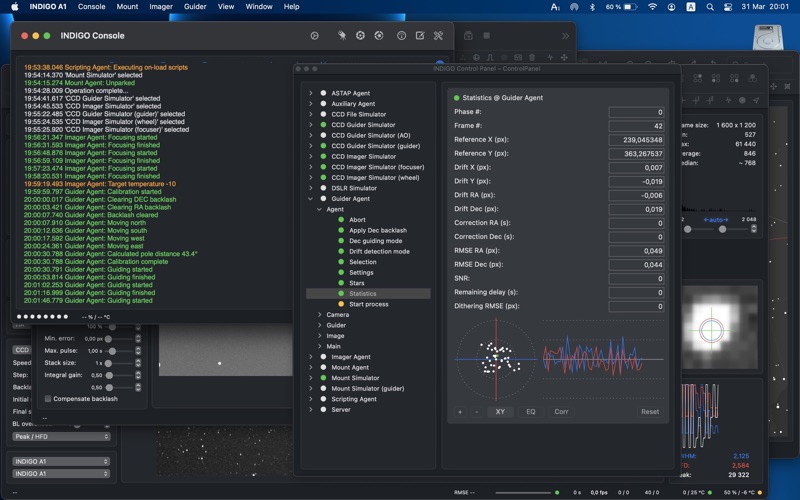800x500 pixels.
Task: Collapse the Guider Agent tree node
Action: coord(311,199)
